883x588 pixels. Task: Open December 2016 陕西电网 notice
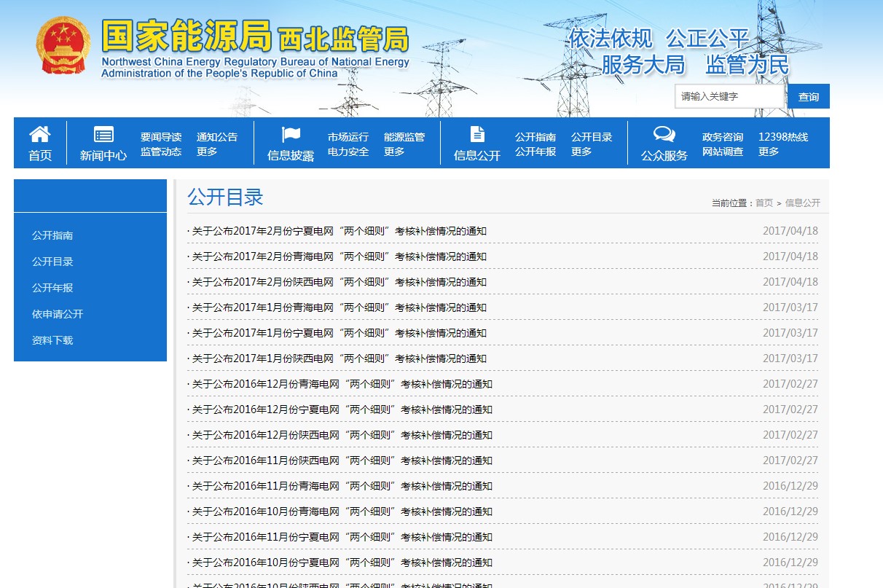click(x=342, y=435)
